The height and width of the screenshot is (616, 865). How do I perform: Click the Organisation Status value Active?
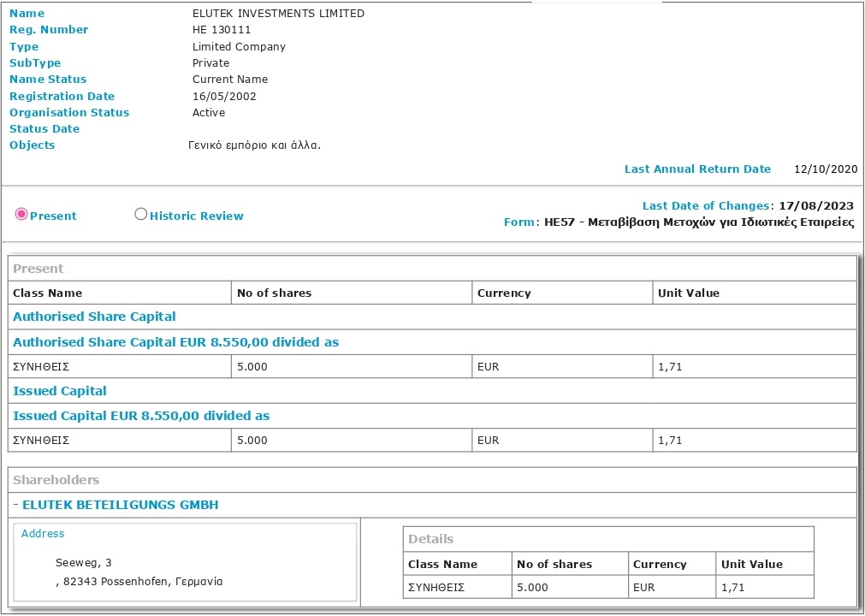pyautogui.click(x=209, y=112)
